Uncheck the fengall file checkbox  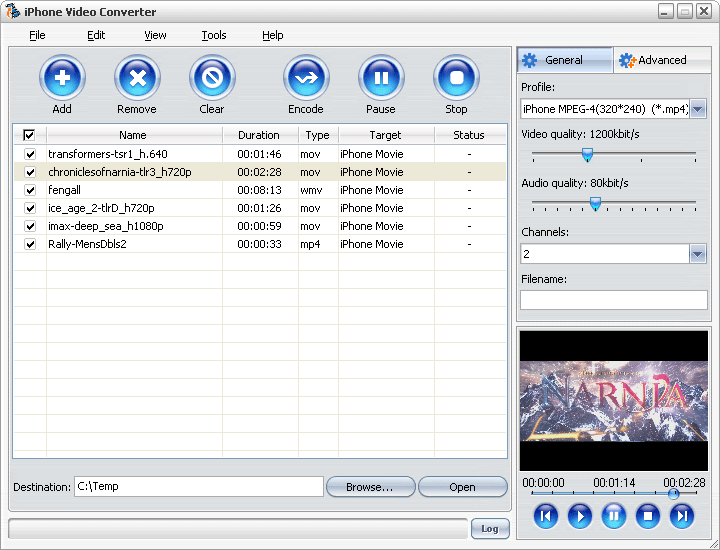[29, 190]
